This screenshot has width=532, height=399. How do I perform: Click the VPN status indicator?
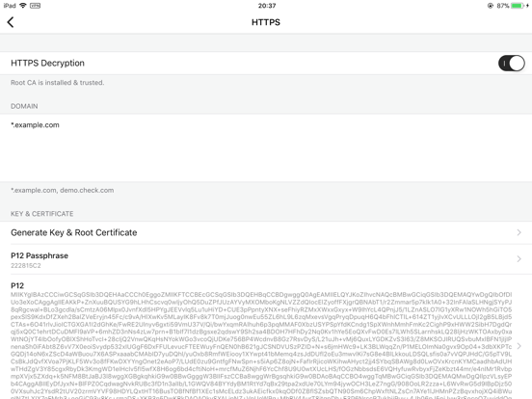pos(35,6)
